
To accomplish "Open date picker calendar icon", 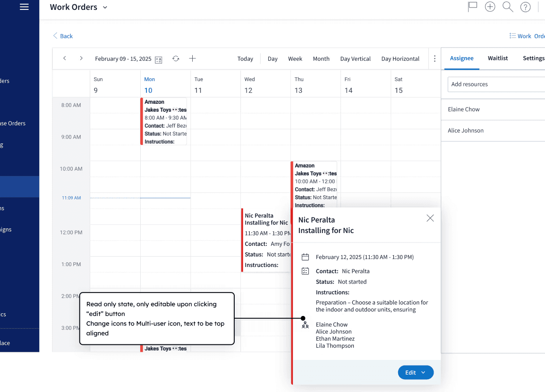I will click(159, 60).
